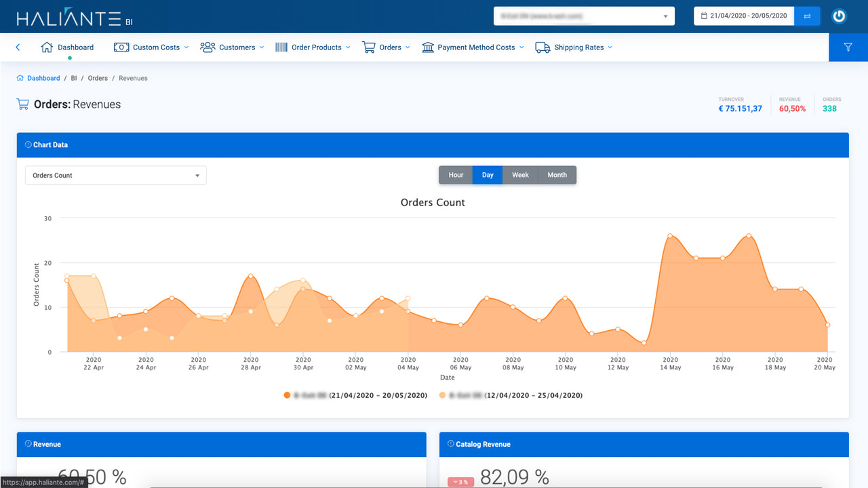
Task: Click the info icon in Chart Data header
Action: [28, 145]
